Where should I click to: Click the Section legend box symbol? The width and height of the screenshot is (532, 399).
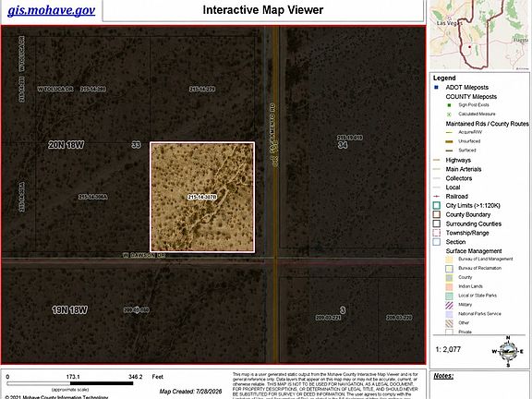437,242
